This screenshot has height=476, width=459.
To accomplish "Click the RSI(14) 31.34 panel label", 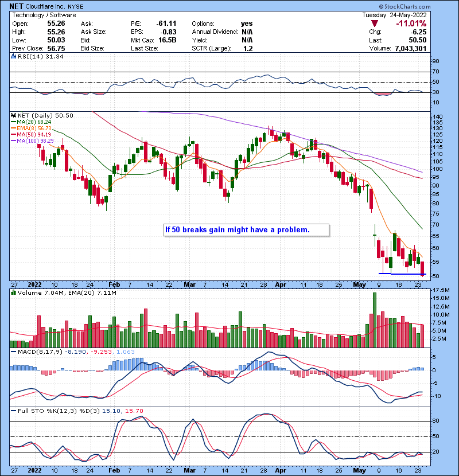I will (40, 56).
